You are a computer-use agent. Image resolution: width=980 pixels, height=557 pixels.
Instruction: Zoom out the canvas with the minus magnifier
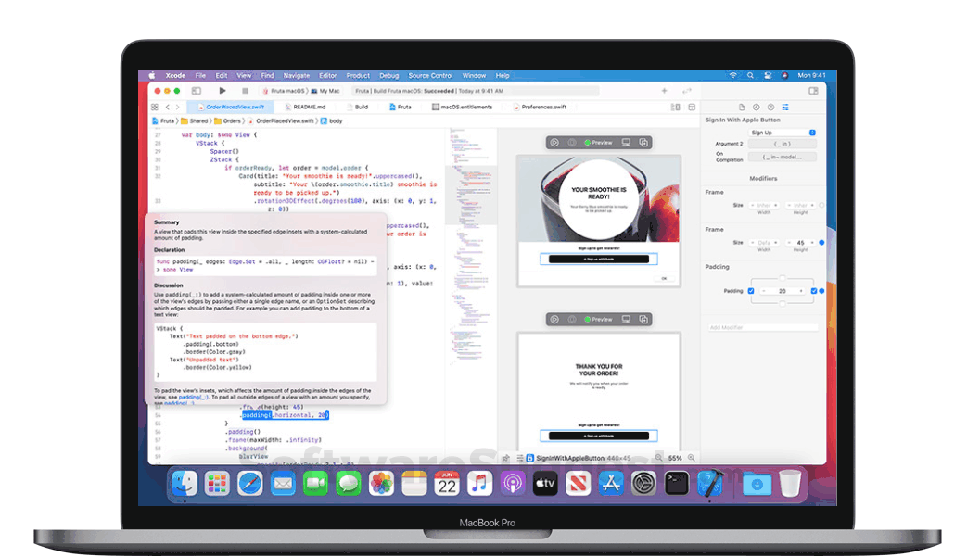pyautogui.click(x=659, y=458)
